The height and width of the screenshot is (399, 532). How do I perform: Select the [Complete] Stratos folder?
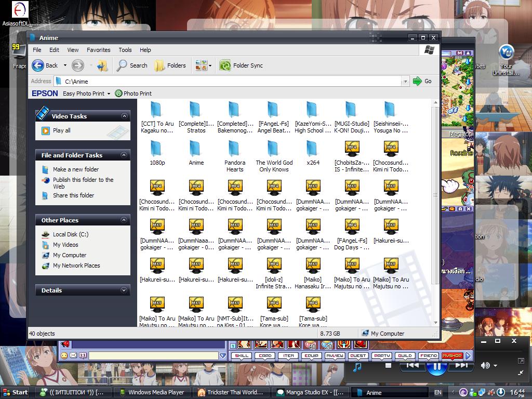click(x=196, y=117)
